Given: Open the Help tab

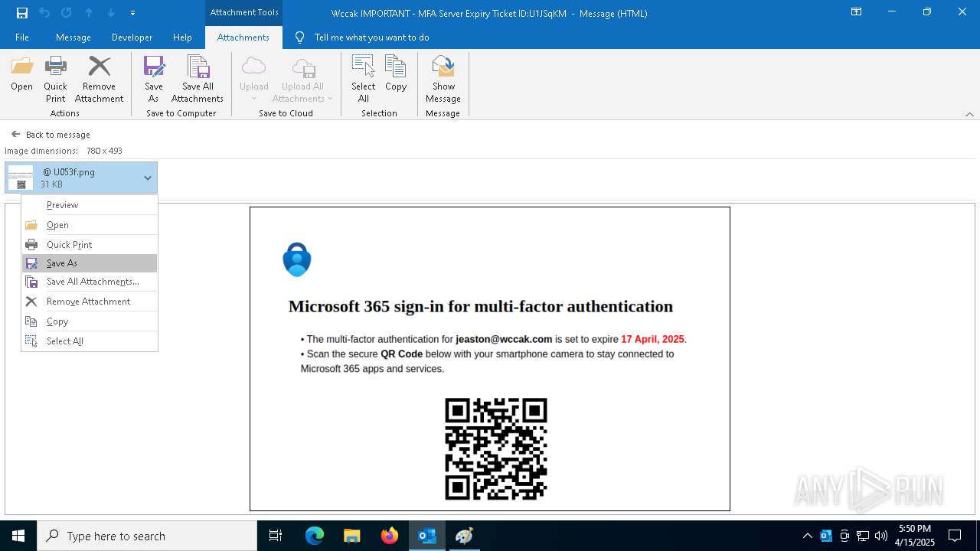Looking at the screenshot, I should pos(182,37).
